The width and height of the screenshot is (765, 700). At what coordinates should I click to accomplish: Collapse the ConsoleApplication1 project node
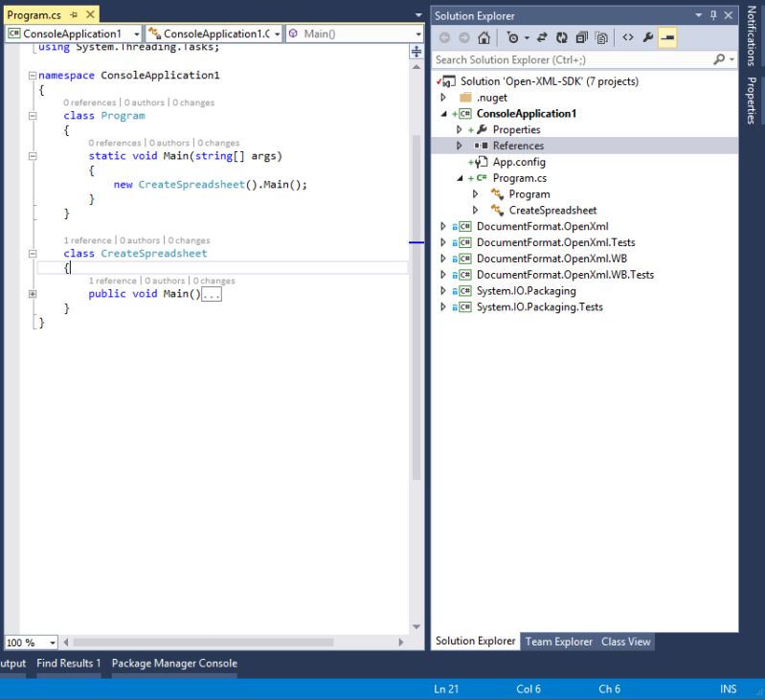click(444, 114)
